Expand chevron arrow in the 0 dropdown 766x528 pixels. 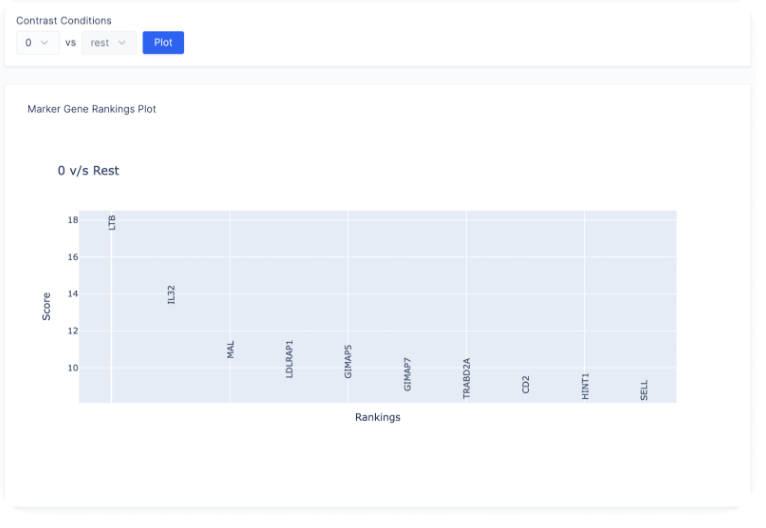point(44,43)
